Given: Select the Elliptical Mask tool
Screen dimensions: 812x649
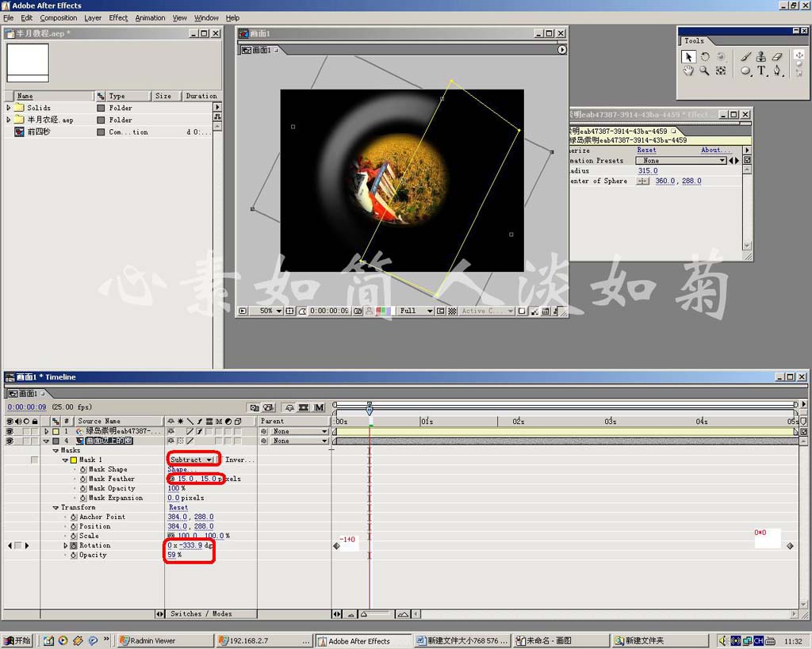Looking at the screenshot, I should tap(745, 71).
